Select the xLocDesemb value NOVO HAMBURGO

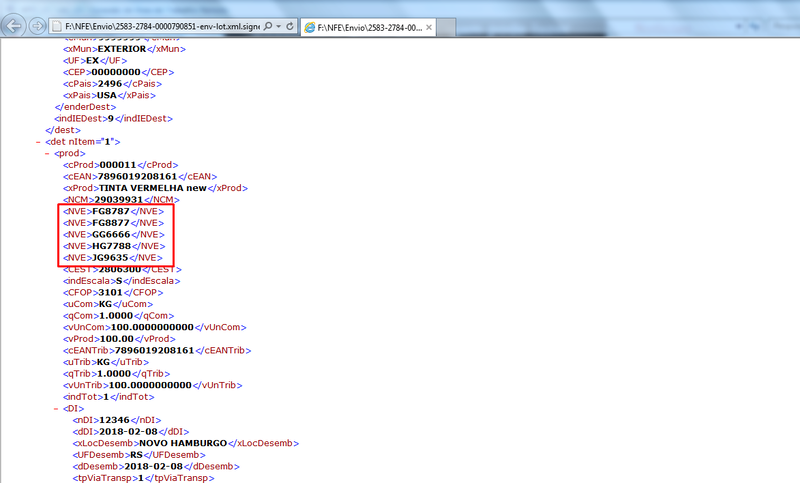(183, 443)
